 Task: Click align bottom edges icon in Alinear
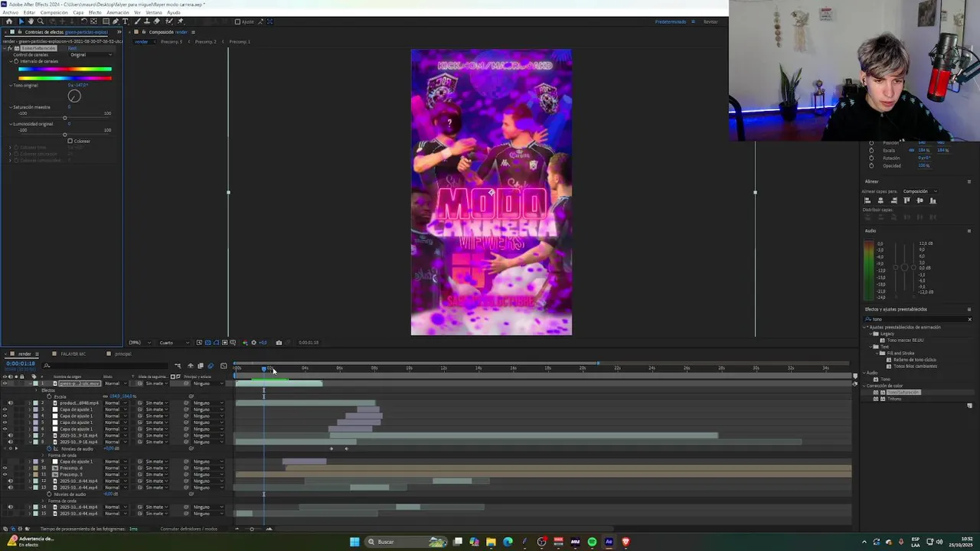point(933,201)
